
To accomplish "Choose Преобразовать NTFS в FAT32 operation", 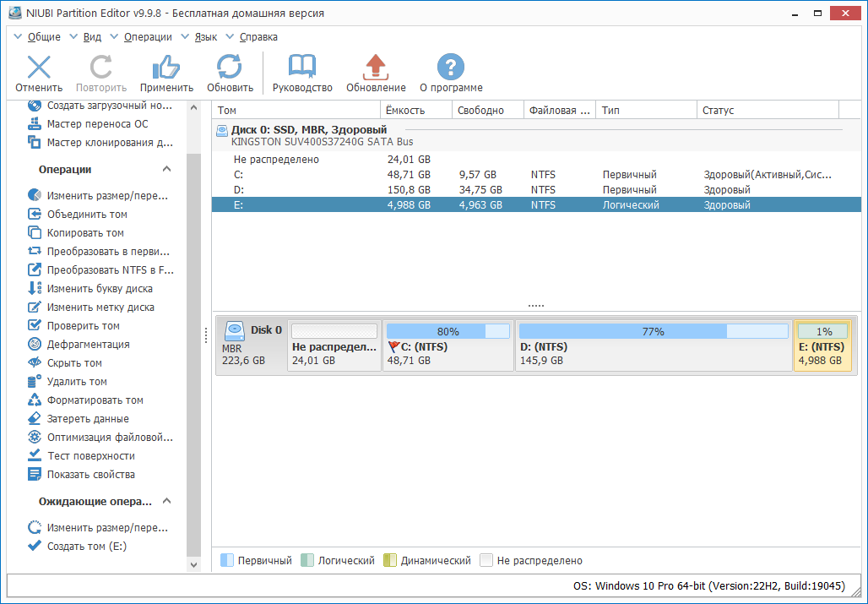I will point(100,270).
